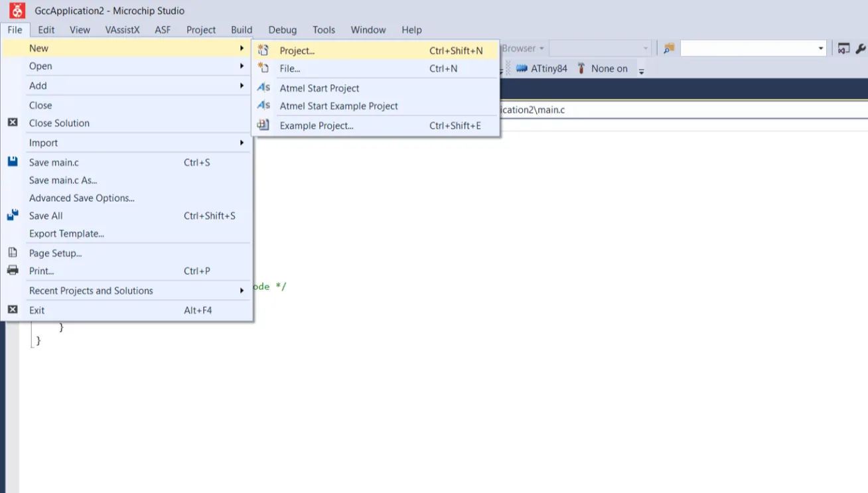This screenshot has height=493, width=868.
Task: Open the Edit menu
Action: [x=46, y=30]
